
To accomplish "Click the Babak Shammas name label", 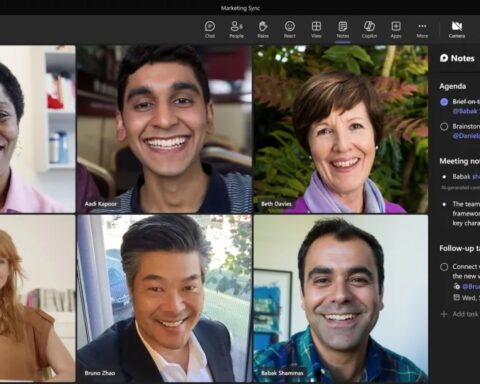I will (282, 373).
